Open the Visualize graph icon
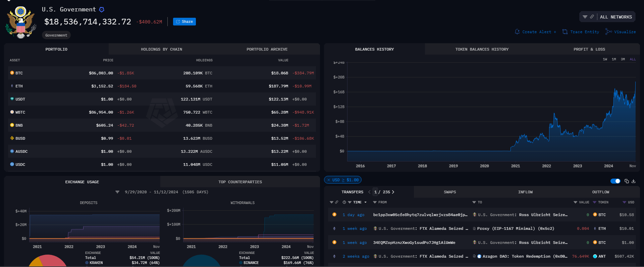Screen dimensions: 644x267 coord(608,31)
